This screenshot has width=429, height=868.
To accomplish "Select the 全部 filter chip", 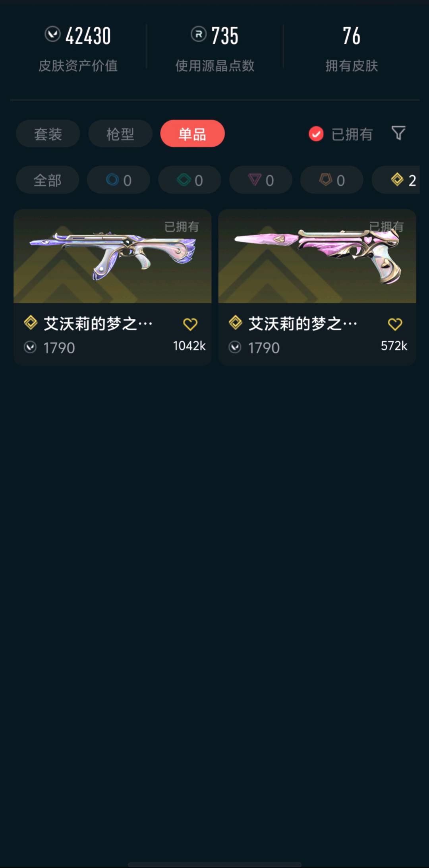I will pos(47,180).
